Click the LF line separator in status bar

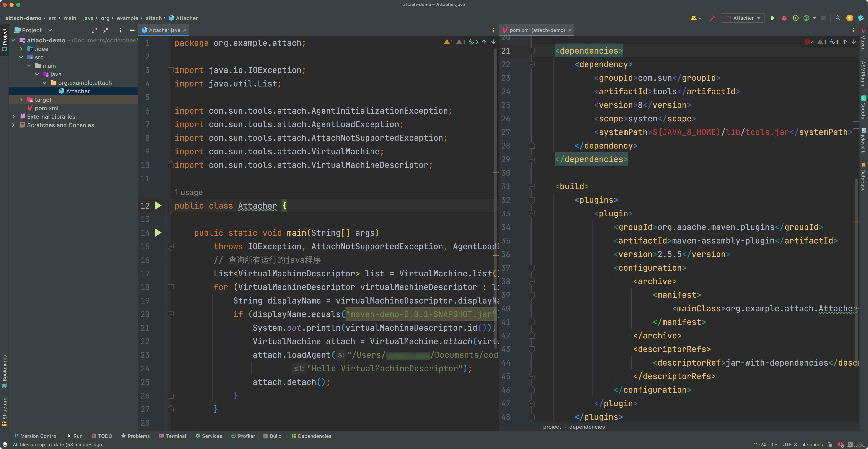click(774, 445)
